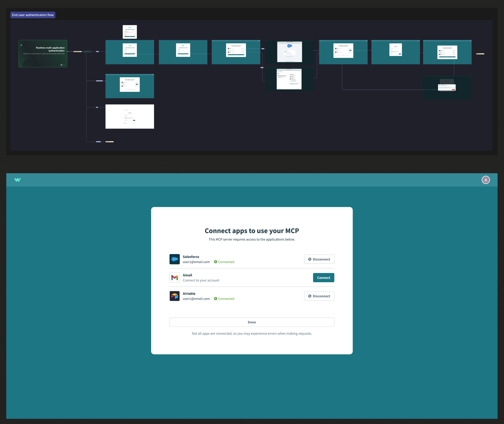Disconnect the Airtable account
The image size is (504, 424).
coord(319,296)
